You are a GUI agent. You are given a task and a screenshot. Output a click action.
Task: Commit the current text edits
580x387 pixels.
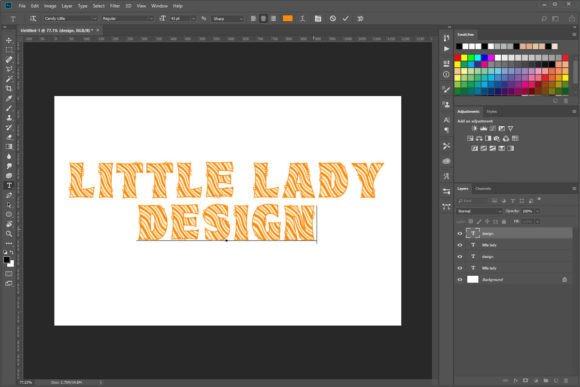tap(345, 18)
